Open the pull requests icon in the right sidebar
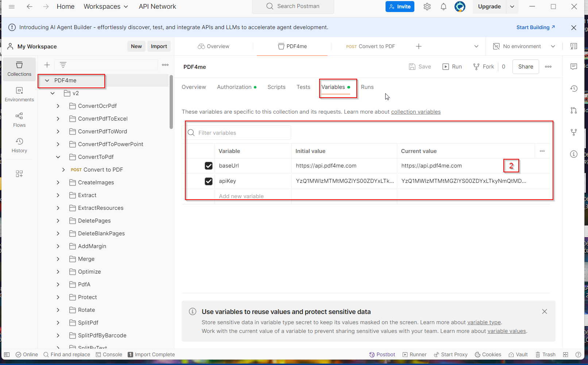This screenshot has height=365, width=588. [574, 110]
